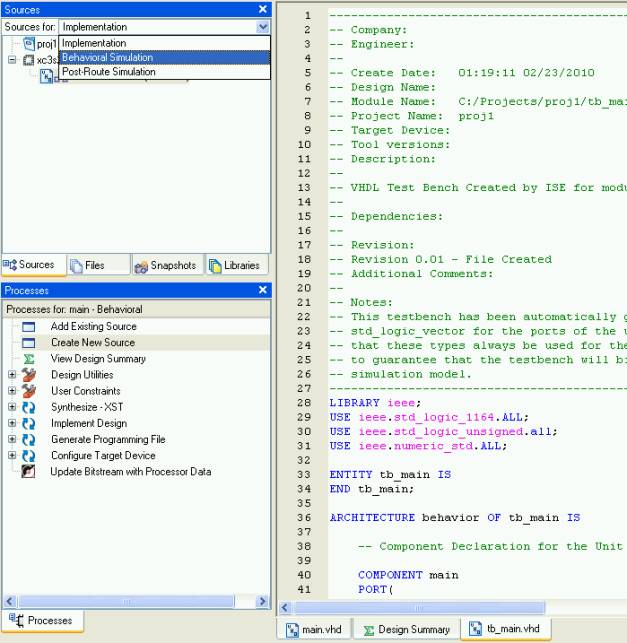Select Implement Design process label

click(89, 423)
